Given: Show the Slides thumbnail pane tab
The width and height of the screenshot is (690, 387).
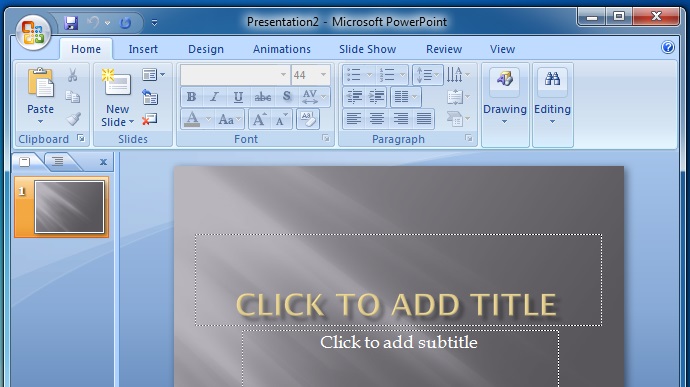Looking at the screenshot, I should [25, 162].
